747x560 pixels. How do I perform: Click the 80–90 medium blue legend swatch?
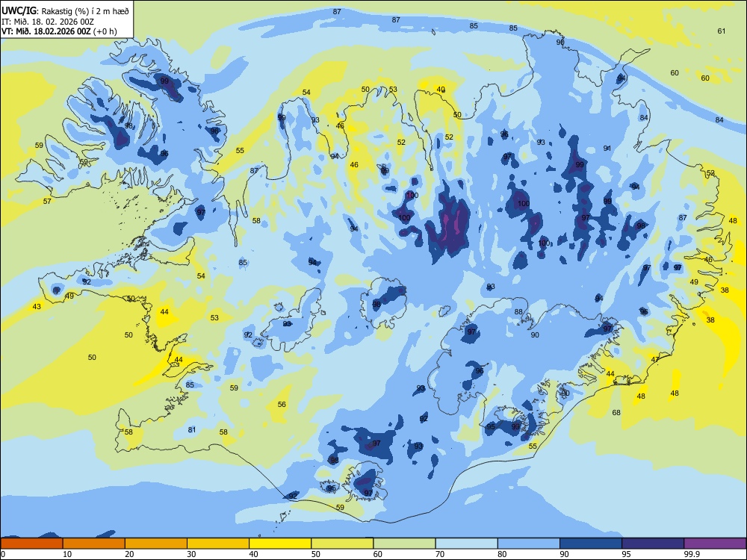point(529,544)
